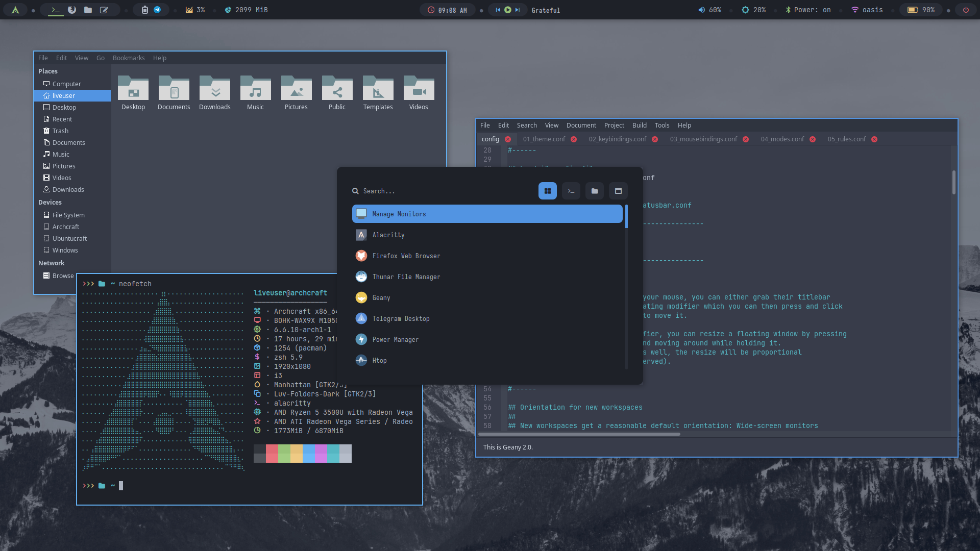Launch Firefox Web Browser from launcher list

[x=406, y=256]
